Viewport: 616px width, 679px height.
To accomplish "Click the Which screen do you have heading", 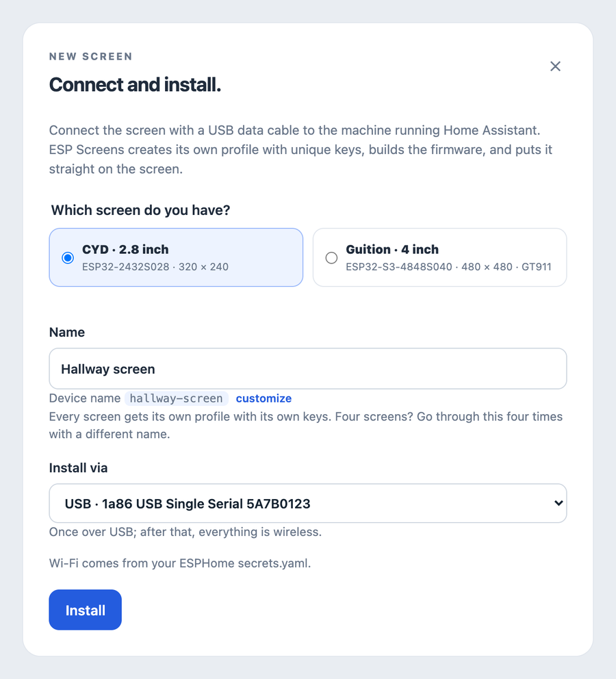I will point(141,210).
